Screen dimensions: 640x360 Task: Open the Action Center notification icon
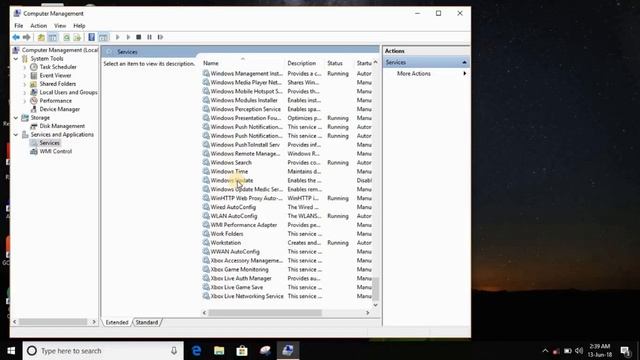(625, 351)
